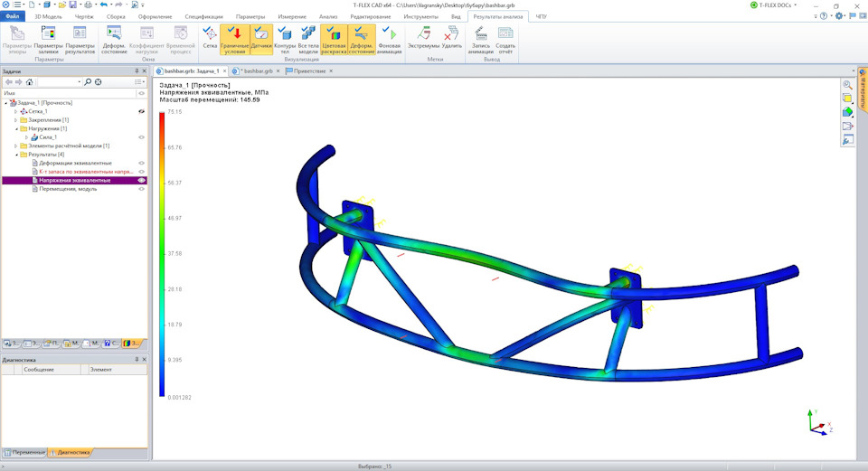Screen dimensions: 868x471
Task: Switch to the 3D Модель ribbon tab
Action: click(x=48, y=16)
